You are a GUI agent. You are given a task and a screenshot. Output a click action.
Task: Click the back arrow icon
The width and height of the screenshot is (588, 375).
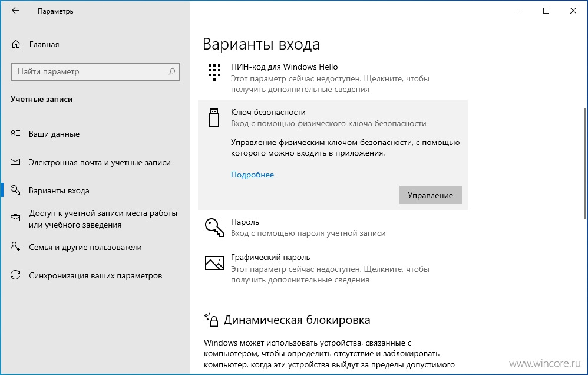(15, 11)
